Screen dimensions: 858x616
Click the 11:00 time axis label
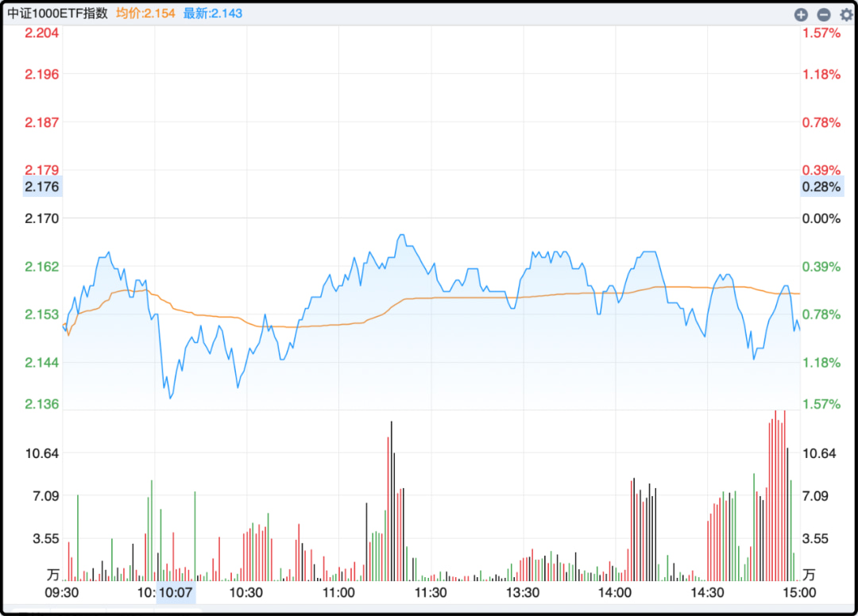click(338, 593)
